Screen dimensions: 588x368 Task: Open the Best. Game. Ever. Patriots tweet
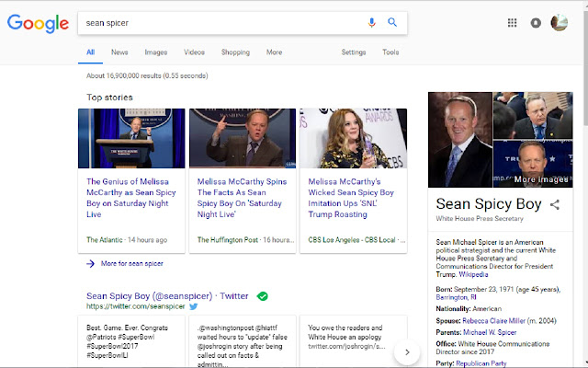coord(131,341)
